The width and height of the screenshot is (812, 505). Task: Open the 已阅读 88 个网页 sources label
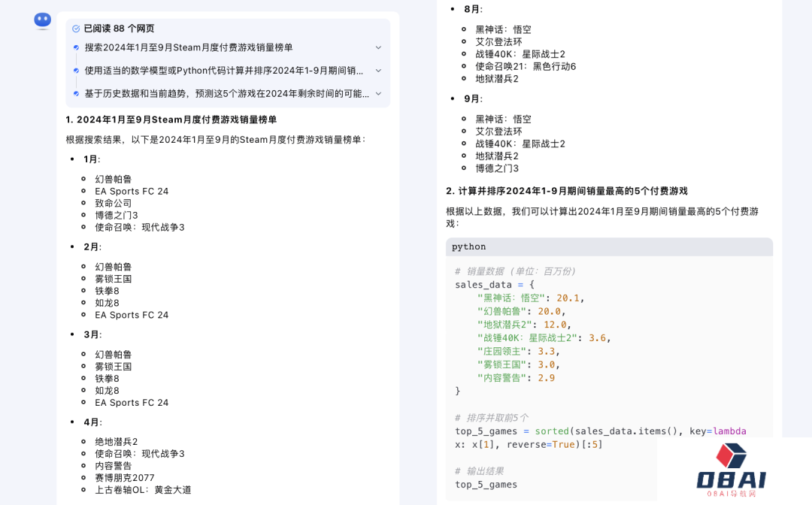(x=119, y=29)
